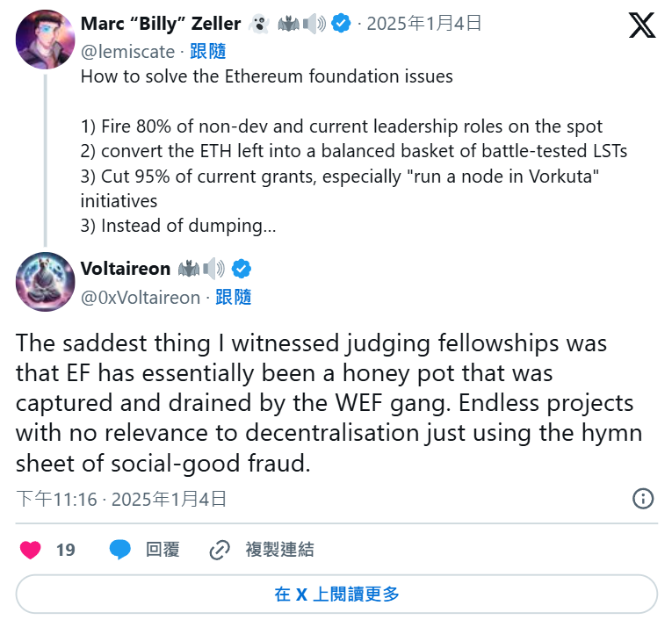This screenshot has height=627, width=672.
Task: Open Voltaireon's profile avatar
Action: coord(45,282)
